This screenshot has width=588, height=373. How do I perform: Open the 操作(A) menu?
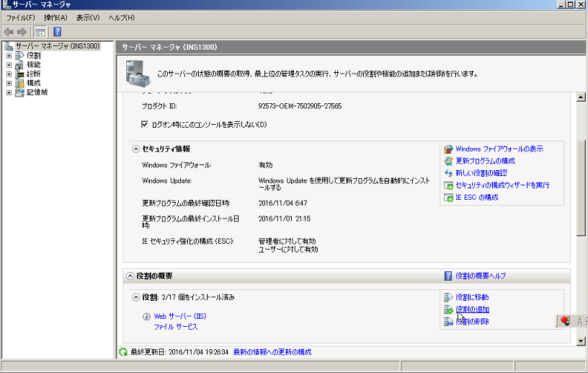tap(55, 17)
